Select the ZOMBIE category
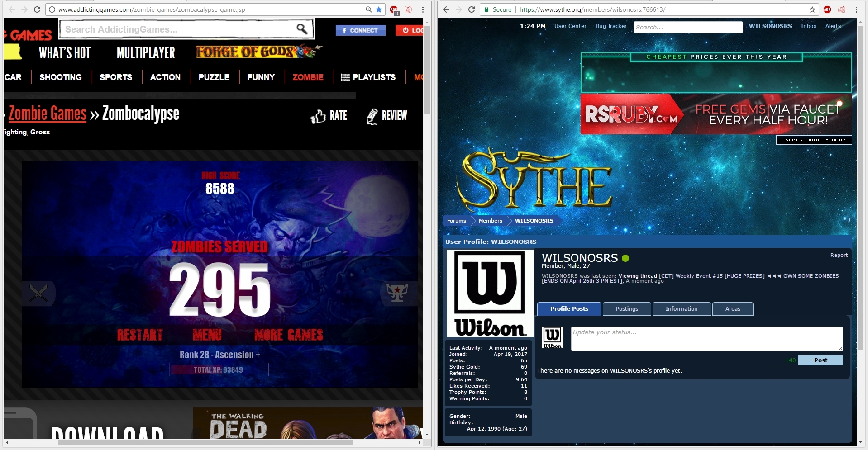868x450 pixels. [308, 77]
